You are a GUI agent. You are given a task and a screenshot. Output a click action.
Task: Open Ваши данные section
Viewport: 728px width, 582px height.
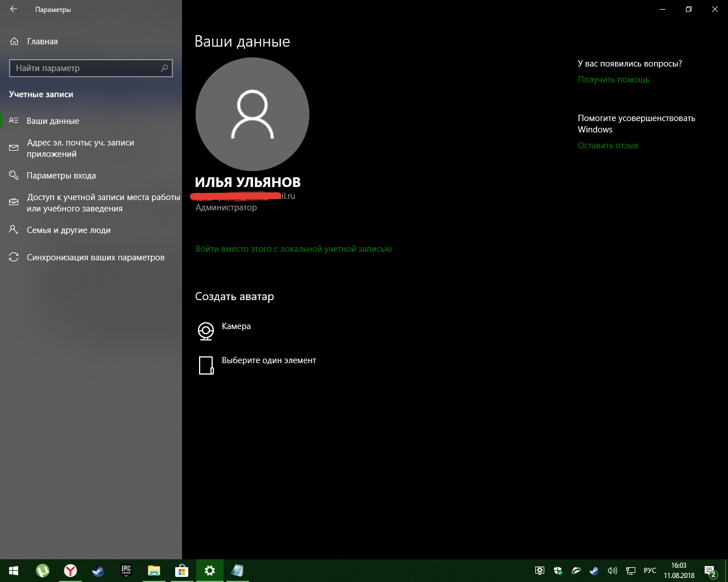pyautogui.click(x=53, y=121)
